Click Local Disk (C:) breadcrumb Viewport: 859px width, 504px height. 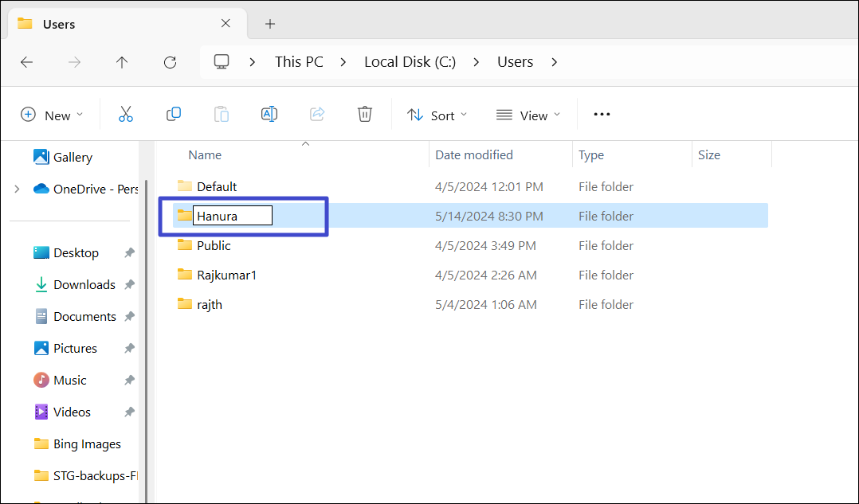(x=410, y=62)
